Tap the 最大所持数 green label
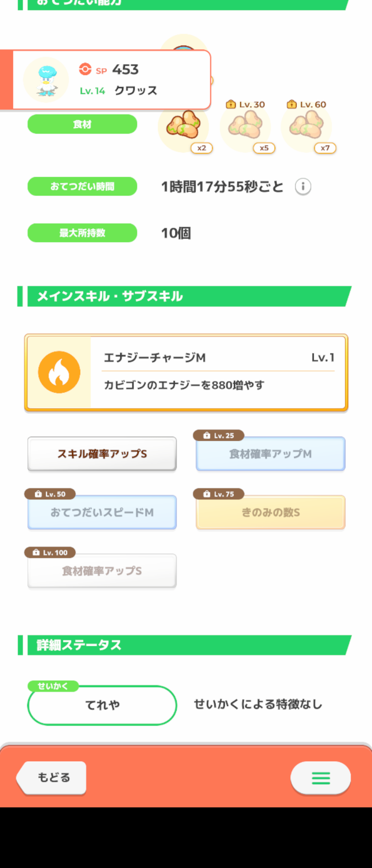The image size is (372, 868). (x=82, y=233)
